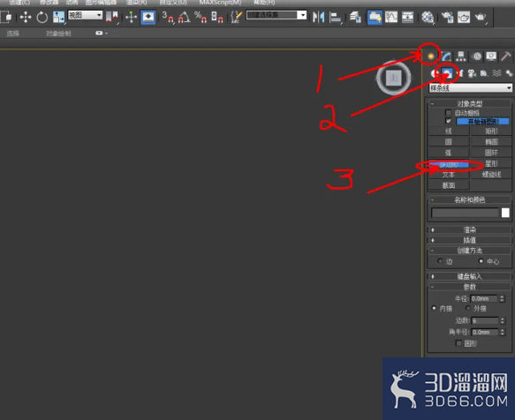
Task: Switch to the Display panel tab
Action: [491, 56]
